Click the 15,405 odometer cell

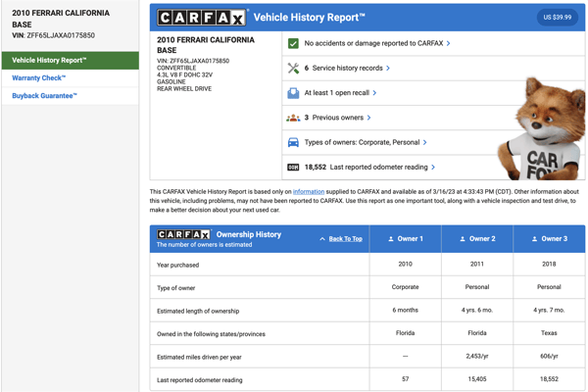pos(477,379)
